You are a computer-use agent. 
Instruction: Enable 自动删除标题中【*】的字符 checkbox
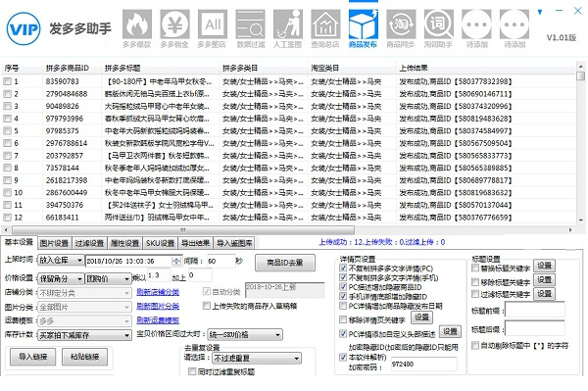click(475, 345)
